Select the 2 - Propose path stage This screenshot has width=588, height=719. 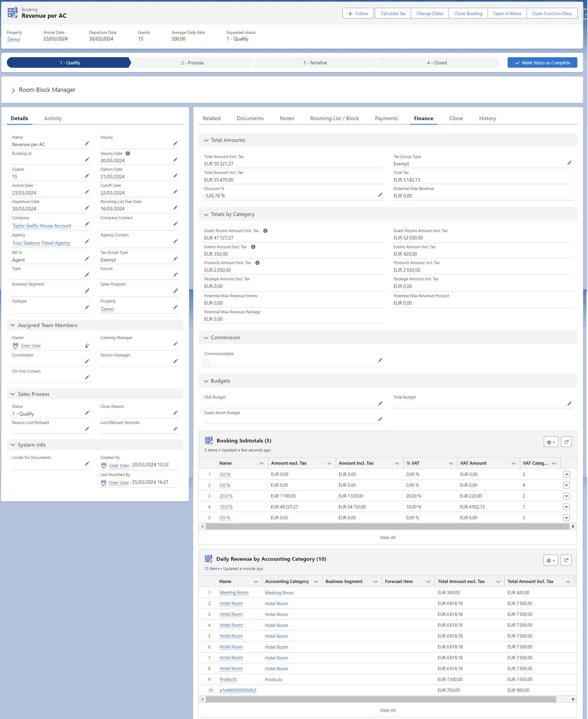(x=192, y=63)
